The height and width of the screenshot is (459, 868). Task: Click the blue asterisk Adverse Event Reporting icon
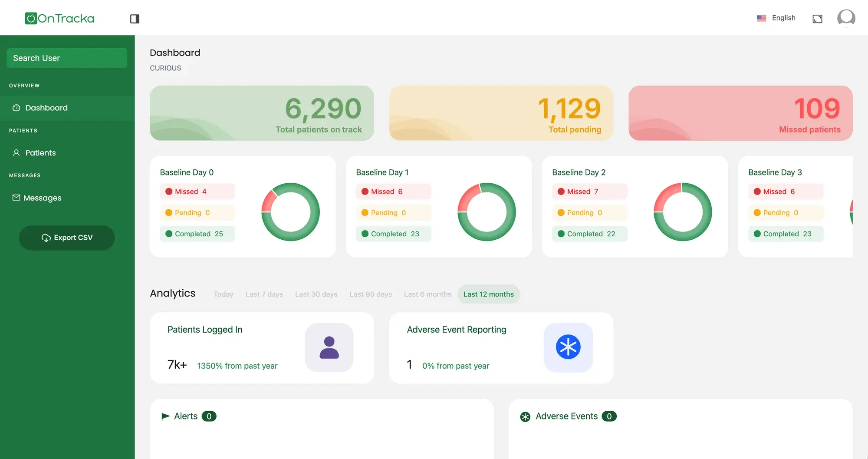[x=568, y=347]
